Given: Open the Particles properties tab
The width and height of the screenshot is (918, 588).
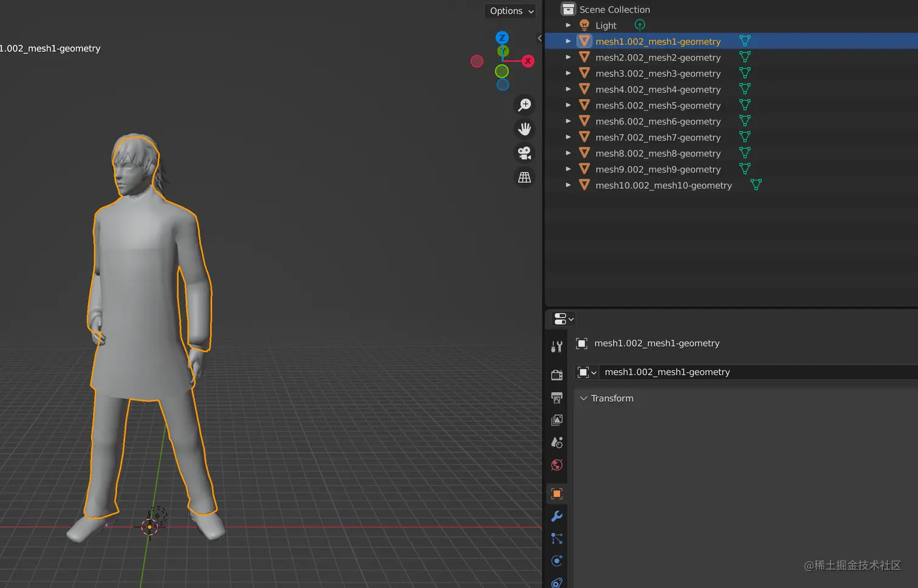Looking at the screenshot, I should 557,538.
